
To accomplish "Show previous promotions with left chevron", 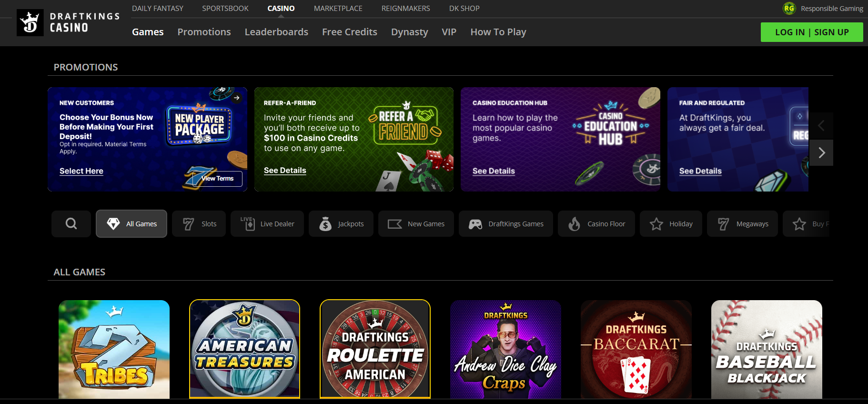I will tap(821, 126).
